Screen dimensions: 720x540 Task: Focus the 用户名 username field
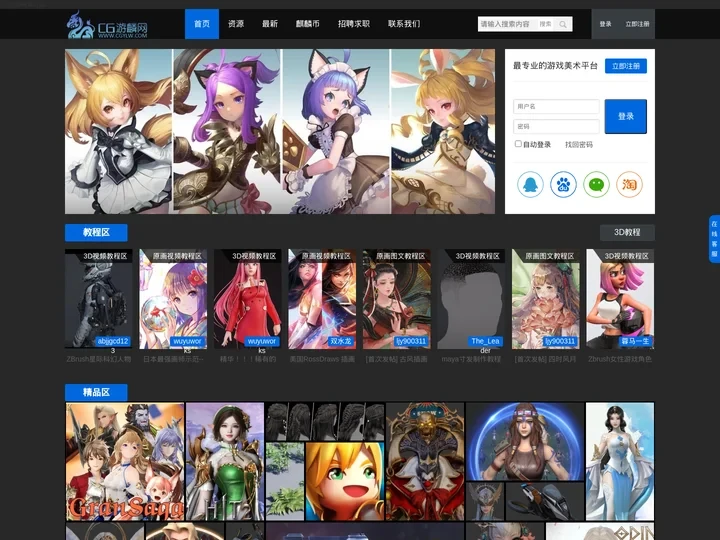[x=556, y=106]
